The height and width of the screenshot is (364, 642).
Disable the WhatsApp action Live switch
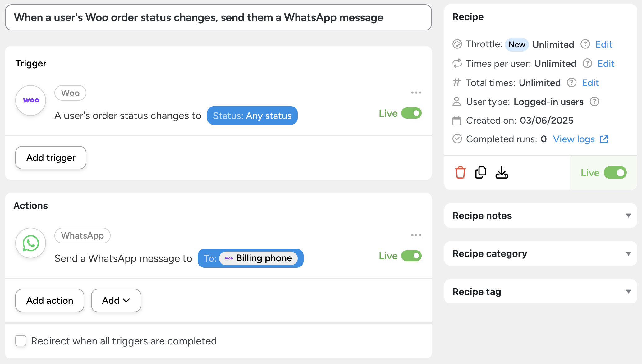click(x=411, y=256)
